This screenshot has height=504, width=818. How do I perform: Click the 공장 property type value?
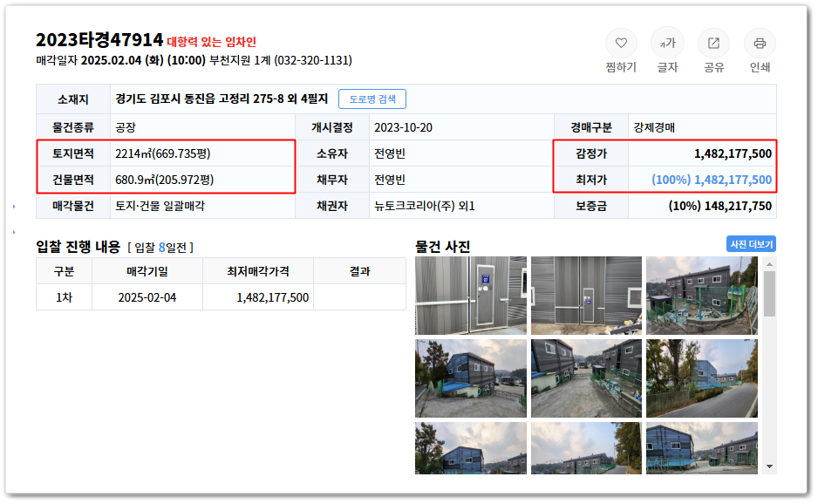coord(126,128)
